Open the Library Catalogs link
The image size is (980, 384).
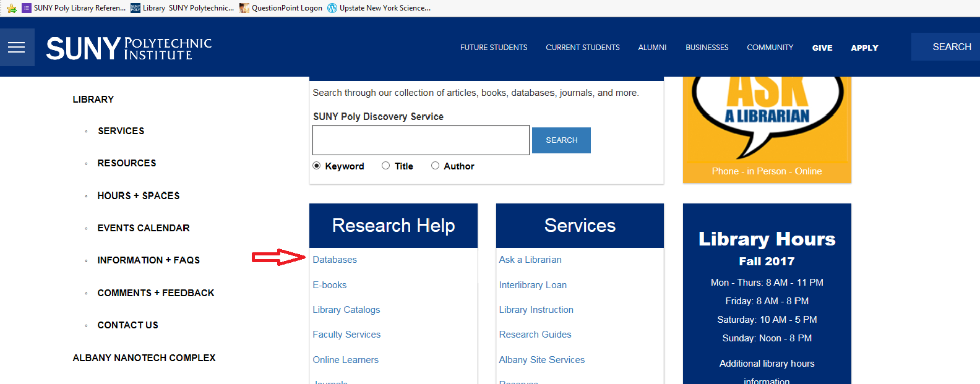pos(346,310)
